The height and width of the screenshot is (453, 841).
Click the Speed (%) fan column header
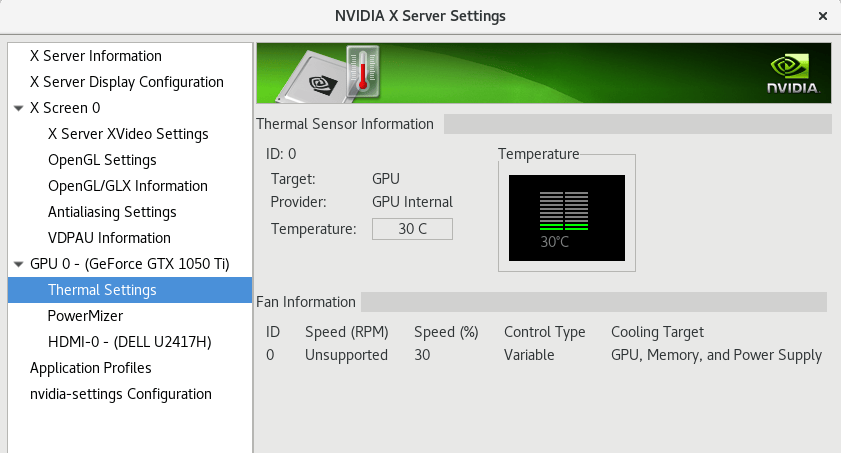point(446,332)
